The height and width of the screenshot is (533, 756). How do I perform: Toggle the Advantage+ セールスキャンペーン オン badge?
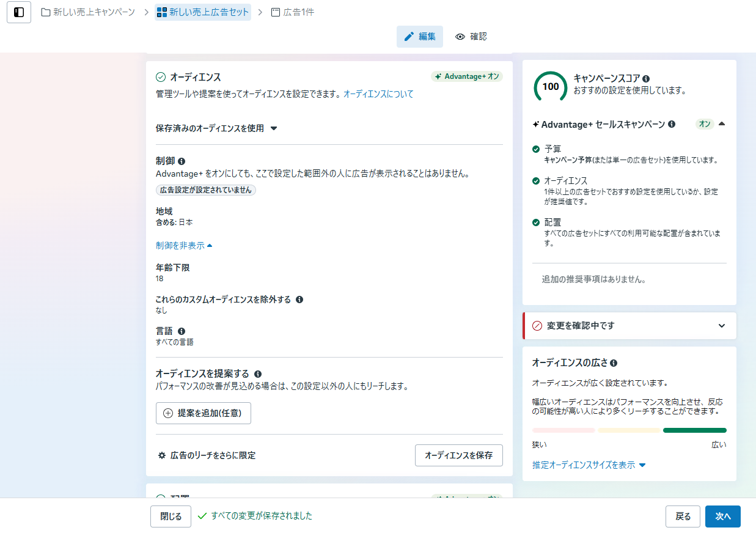click(x=705, y=124)
